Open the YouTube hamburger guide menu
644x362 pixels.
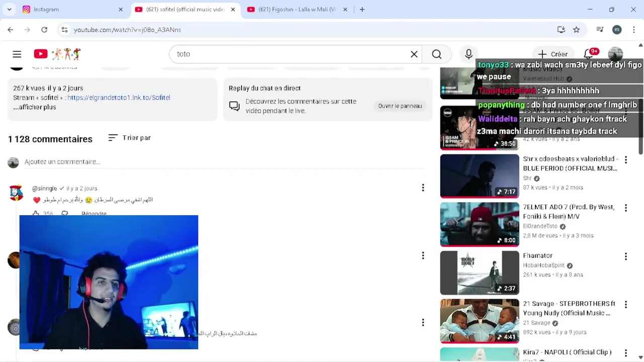point(17,54)
